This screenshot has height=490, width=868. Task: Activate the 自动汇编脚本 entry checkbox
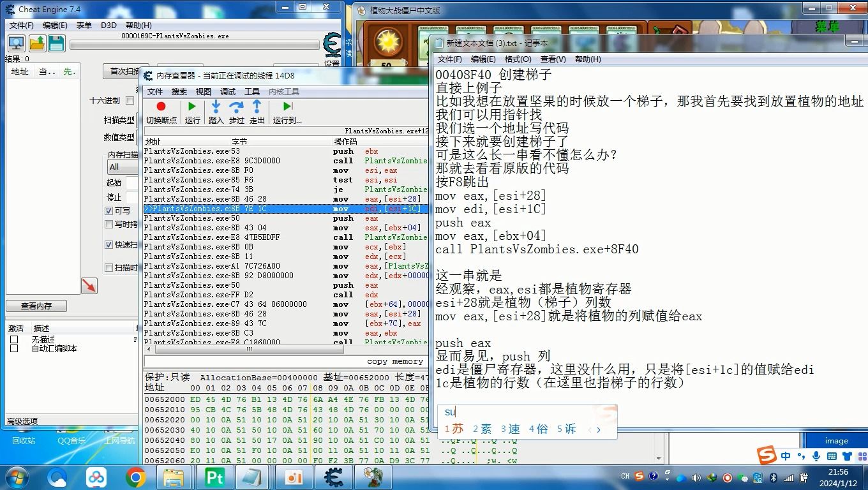[14, 348]
